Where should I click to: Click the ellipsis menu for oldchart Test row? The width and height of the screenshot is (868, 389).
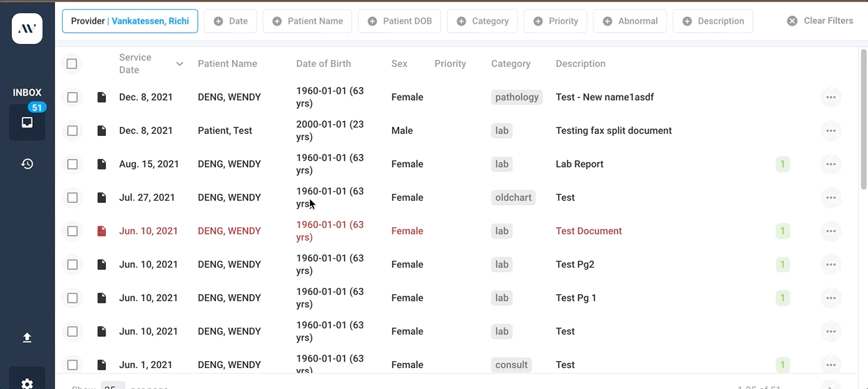pos(830,198)
